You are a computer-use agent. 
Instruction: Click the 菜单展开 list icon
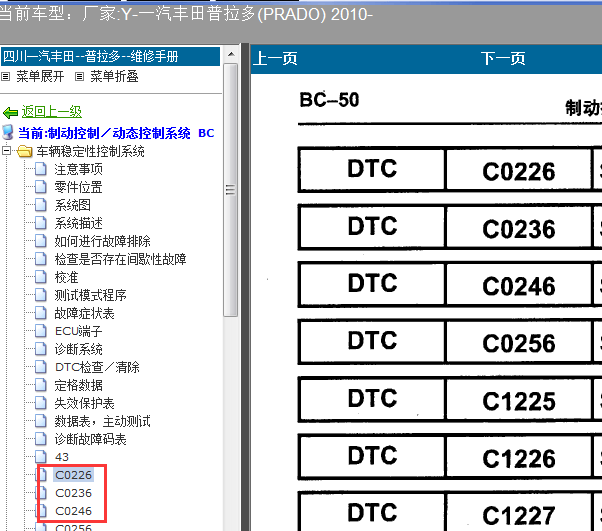pos(5,77)
